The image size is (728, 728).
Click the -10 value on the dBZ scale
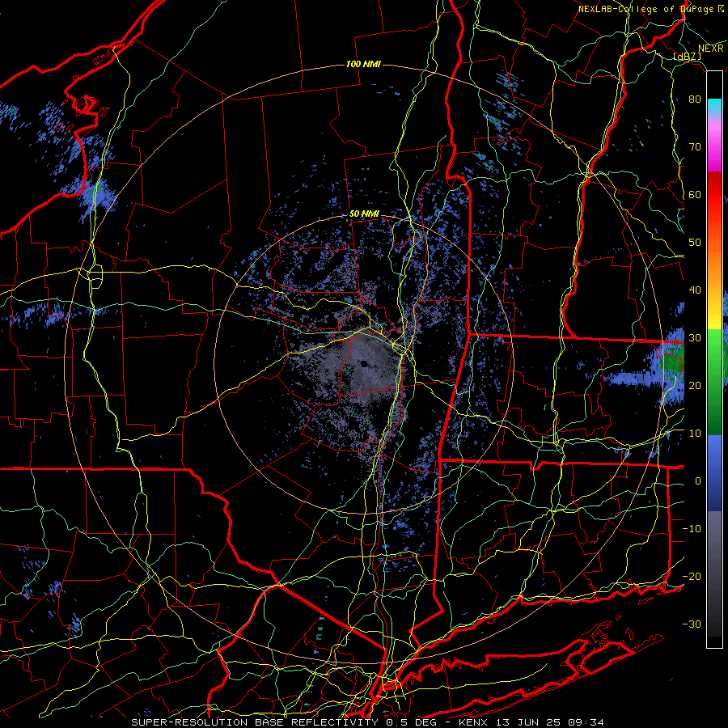(x=692, y=529)
